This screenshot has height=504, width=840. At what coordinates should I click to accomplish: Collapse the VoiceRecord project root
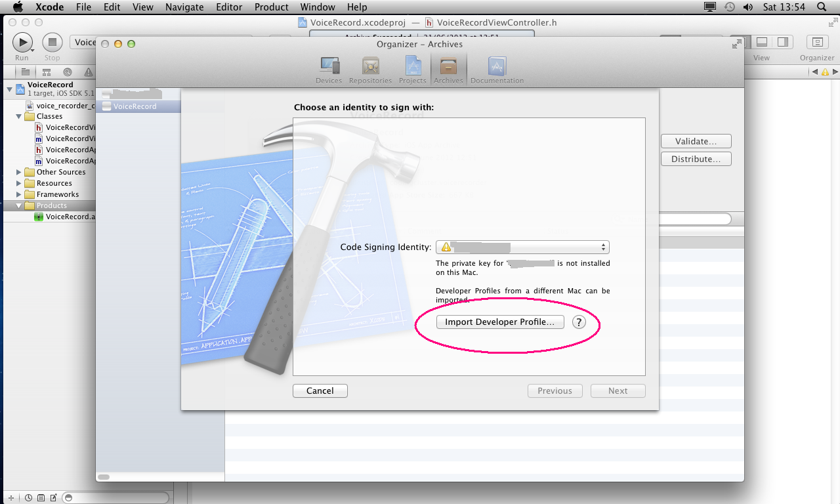[x=9, y=89]
